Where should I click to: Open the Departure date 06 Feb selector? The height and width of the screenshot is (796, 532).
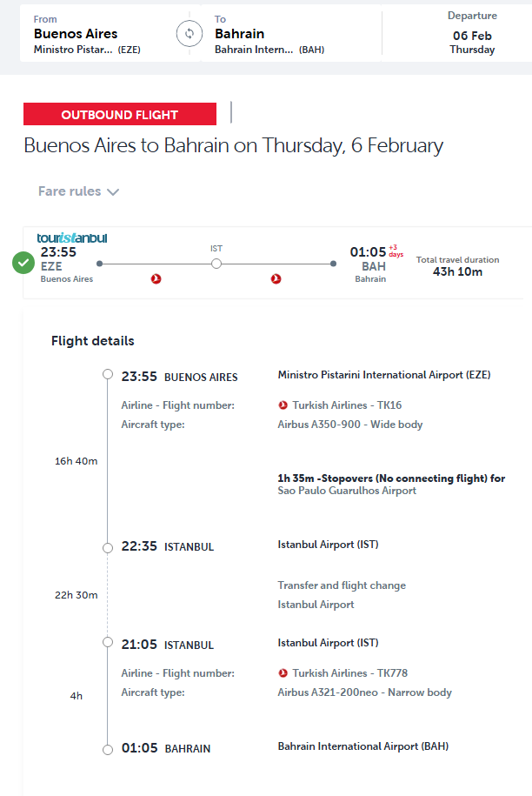tap(472, 34)
